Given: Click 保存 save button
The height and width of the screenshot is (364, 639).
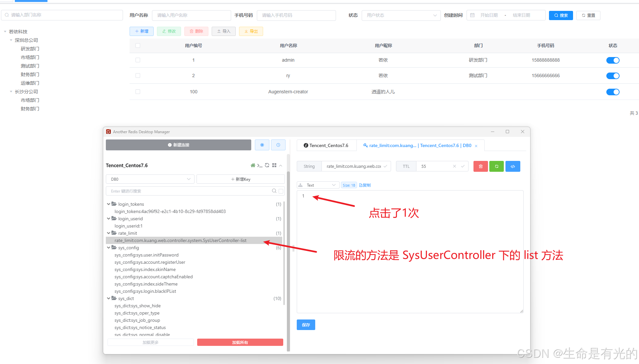Looking at the screenshot, I should [306, 325].
